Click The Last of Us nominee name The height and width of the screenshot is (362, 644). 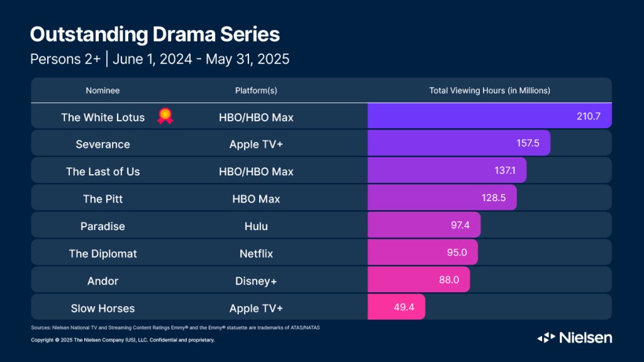click(103, 172)
